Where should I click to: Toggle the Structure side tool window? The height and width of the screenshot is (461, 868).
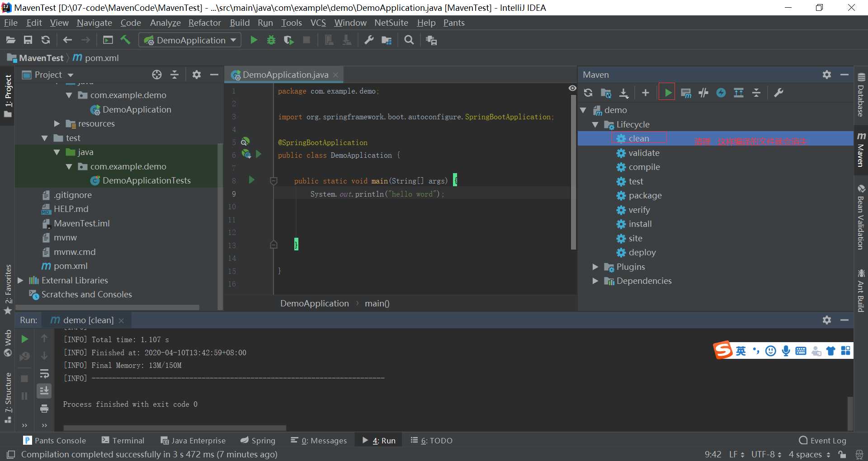point(8,398)
